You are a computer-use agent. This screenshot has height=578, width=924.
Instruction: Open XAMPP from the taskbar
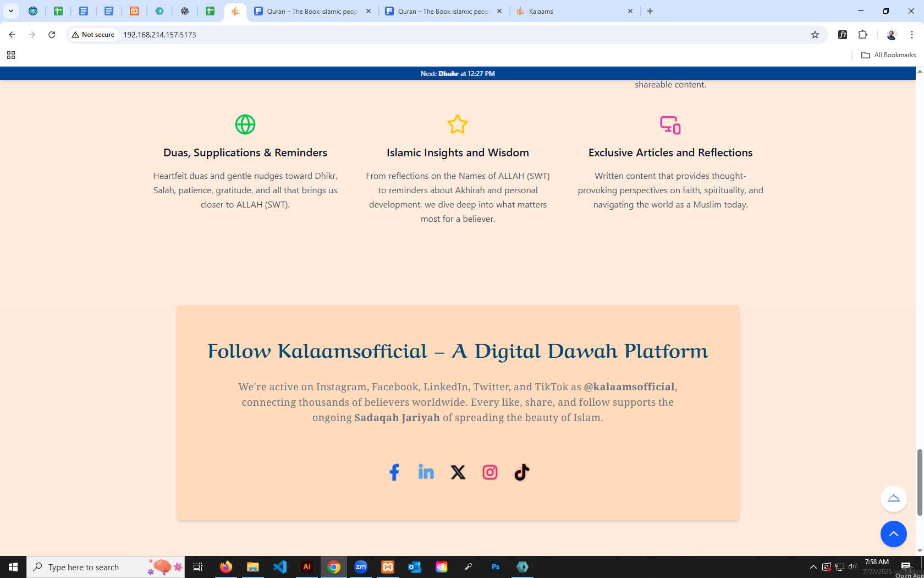(388, 567)
